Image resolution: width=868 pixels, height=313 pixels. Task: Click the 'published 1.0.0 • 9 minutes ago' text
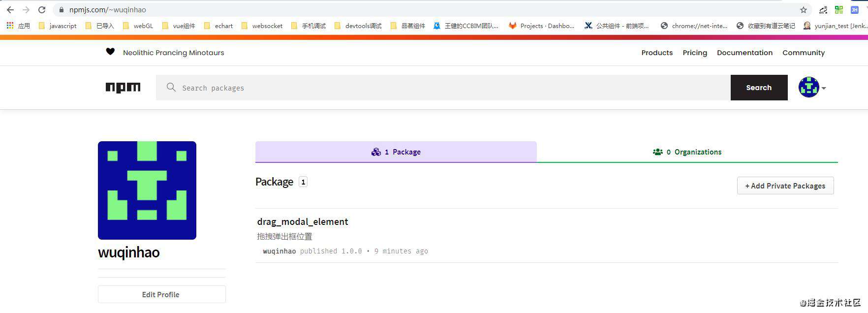364,251
